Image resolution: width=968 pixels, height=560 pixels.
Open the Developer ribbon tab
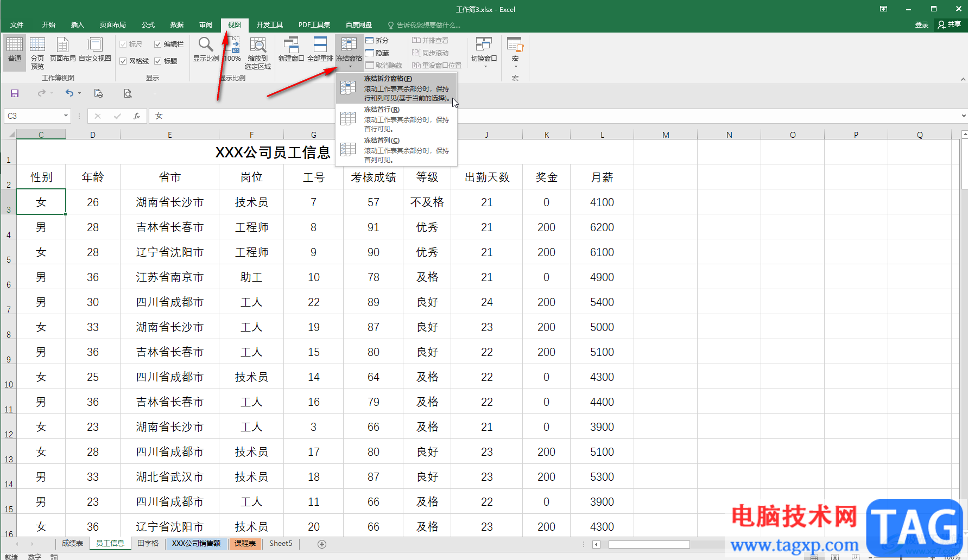click(270, 25)
